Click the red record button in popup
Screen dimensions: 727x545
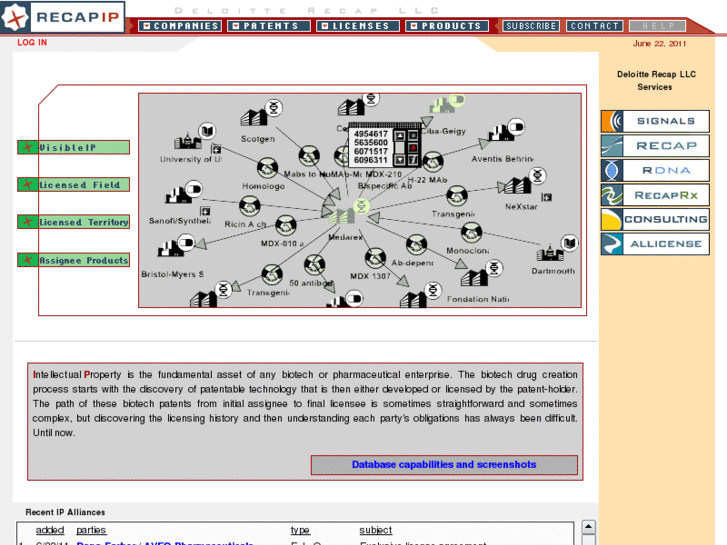413,148
